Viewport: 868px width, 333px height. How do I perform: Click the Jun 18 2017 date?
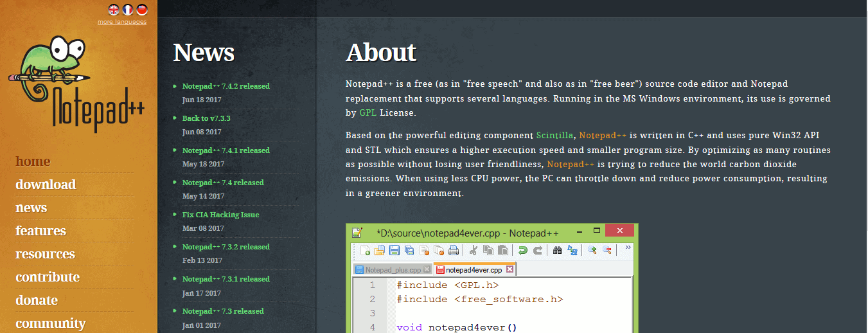coord(202,100)
